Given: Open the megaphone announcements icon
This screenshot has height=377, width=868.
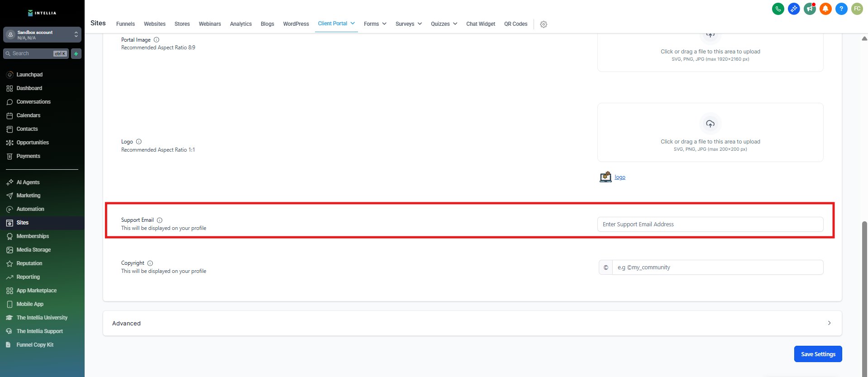Looking at the screenshot, I should (810, 9).
